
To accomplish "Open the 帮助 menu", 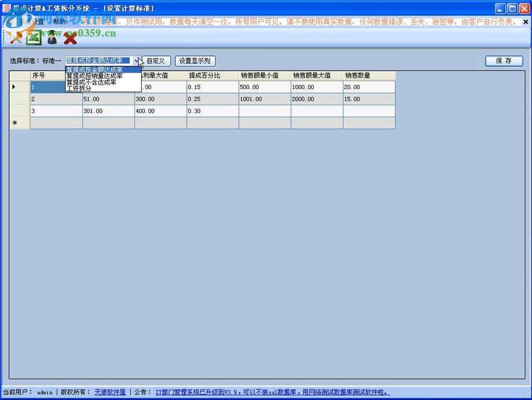I will point(59,22).
